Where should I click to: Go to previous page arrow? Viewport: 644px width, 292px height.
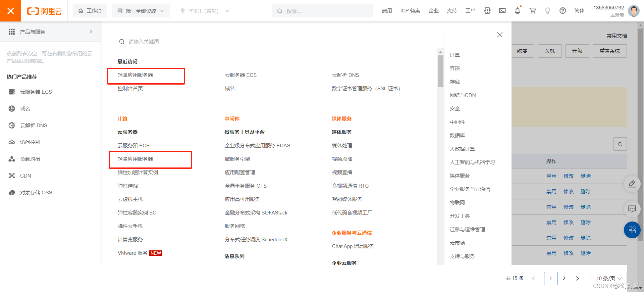coord(534,279)
